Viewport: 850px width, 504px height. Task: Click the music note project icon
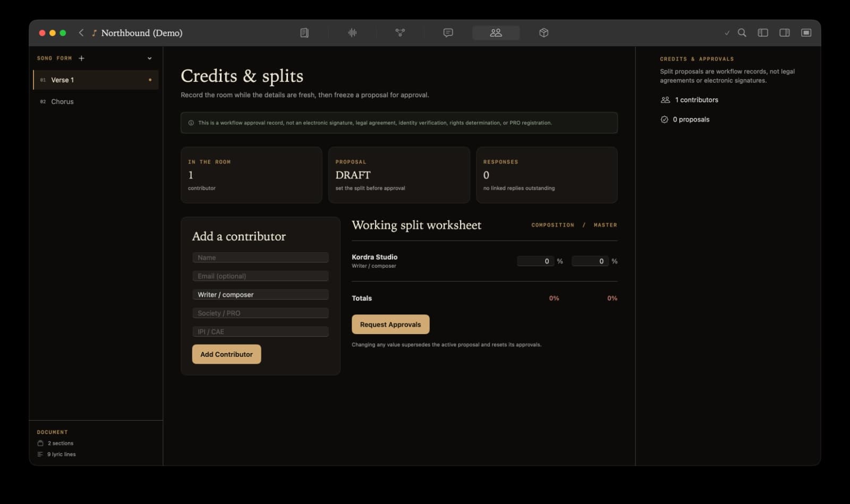[x=94, y=33]
